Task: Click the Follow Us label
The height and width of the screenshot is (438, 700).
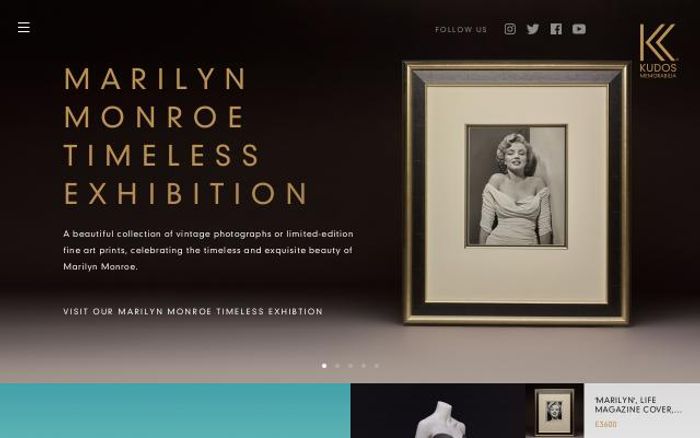Action: 461,29
